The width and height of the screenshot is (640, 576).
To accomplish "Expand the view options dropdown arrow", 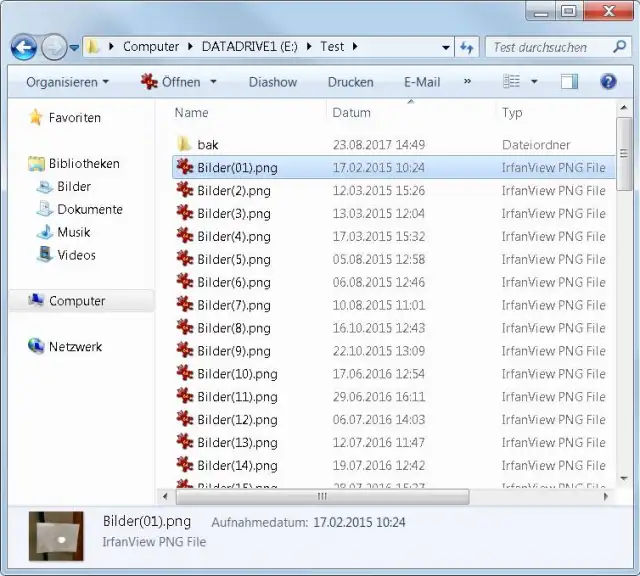I will 534,82.
